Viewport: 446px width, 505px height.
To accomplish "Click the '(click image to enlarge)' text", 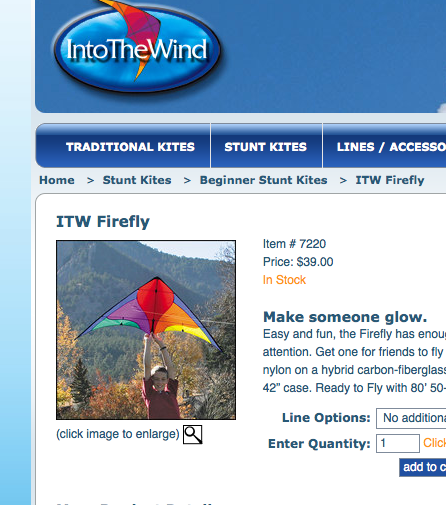I will click(x=118, y=434).
